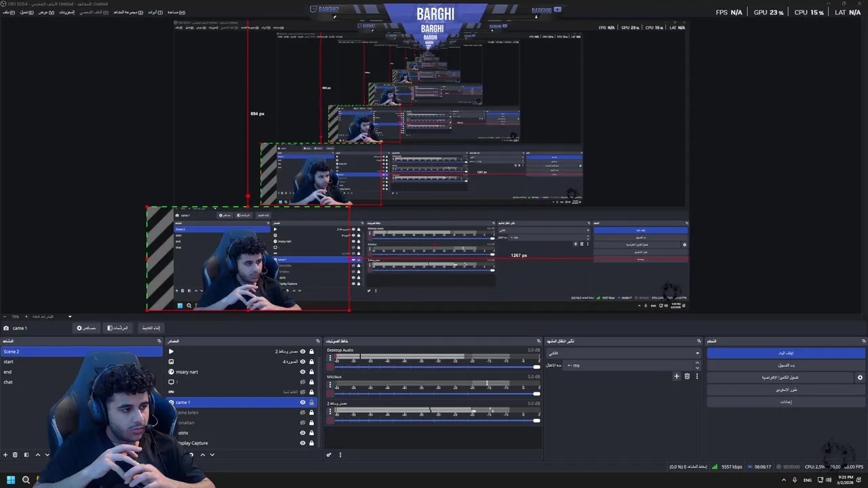
Task: Open the Scene Collection (S) menu
Action: pos(128,12)
